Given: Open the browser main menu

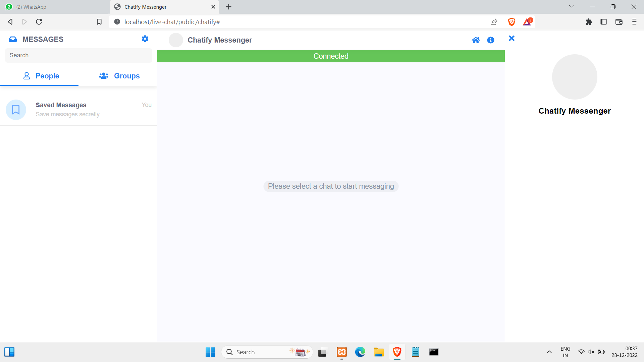Looking at the screenshot, I should click(634, 22).
